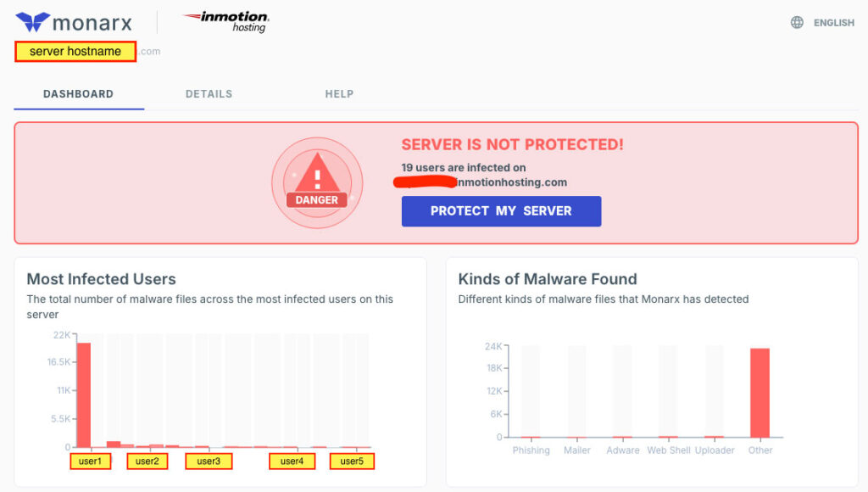The height and width of the screenshot is (492, 868).
Task: Select the InMotion Hosting logo
Action: coord(225,22)
